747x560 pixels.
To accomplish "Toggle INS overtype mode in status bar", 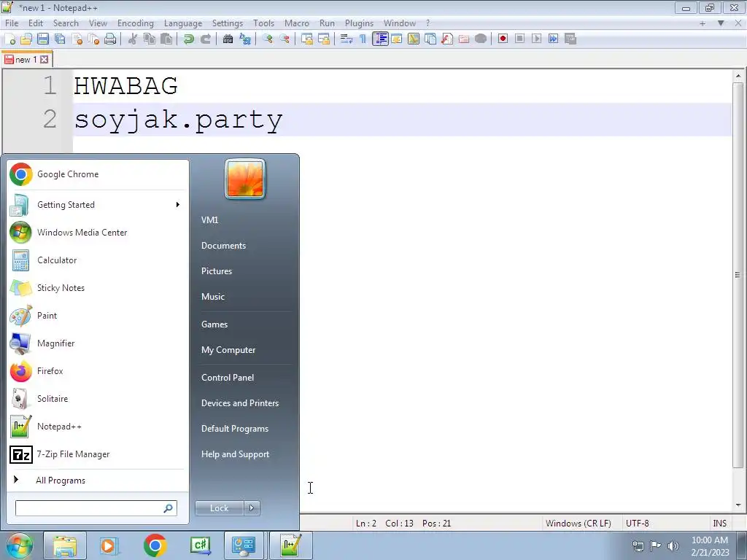I will pos(719,524).
